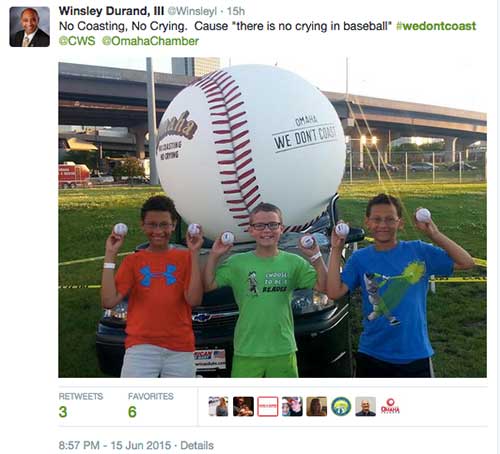500x454 pixels.
Task: Visit the @CWS mention
Action: point(77,41)
